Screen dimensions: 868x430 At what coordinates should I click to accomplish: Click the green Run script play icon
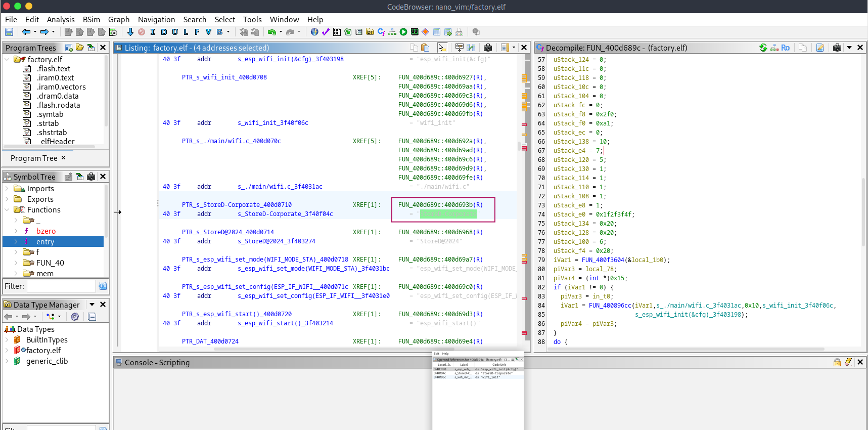point(403,32)
